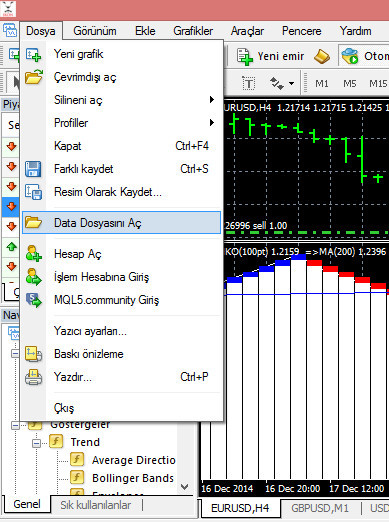Click the sell 1.00 order line label
The width and height of the screenshot is (389, 522).
pos(256,226)
